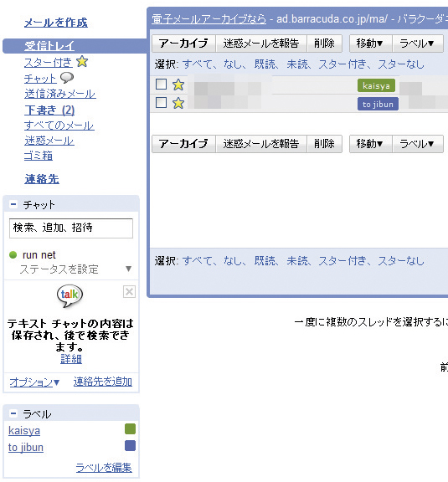
Task: Collapse the チャット panel with minus icon
Action: click(13, 204)
